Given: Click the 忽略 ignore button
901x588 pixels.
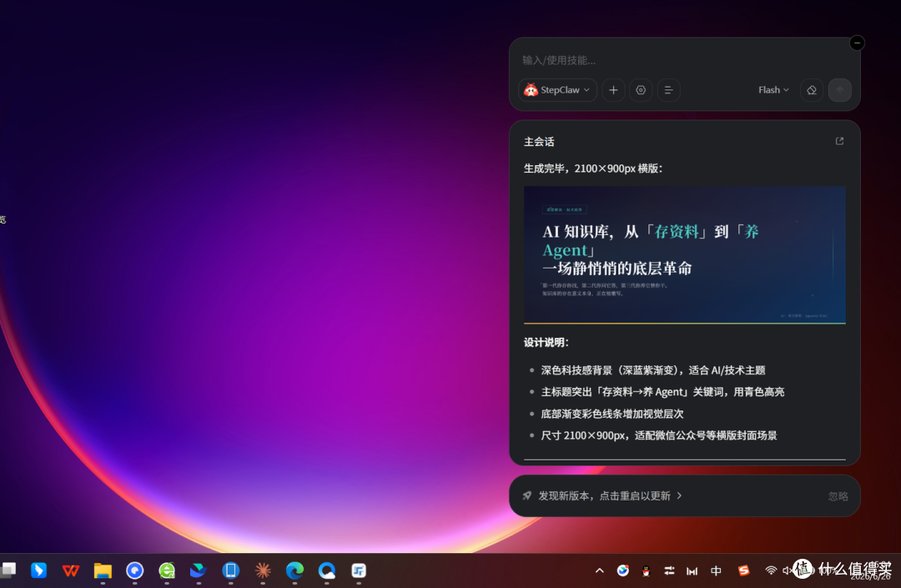Looking at the screenshot, I should pyautogui.click(x=838, y=496).
